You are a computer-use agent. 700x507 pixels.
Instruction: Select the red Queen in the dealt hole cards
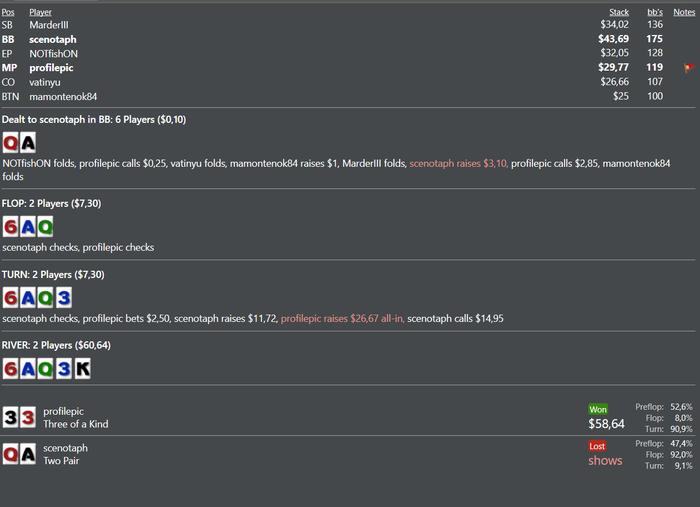click(11, 143)
